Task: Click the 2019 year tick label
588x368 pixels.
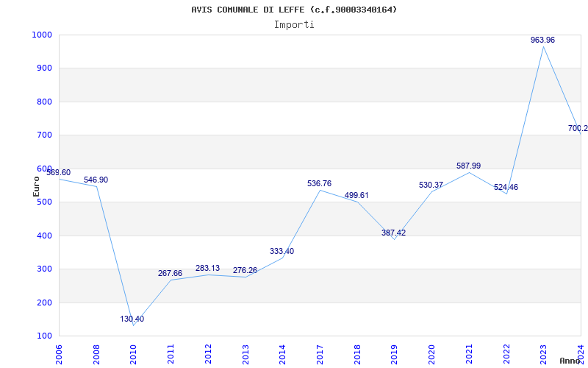Action: [x=394, y=355]
